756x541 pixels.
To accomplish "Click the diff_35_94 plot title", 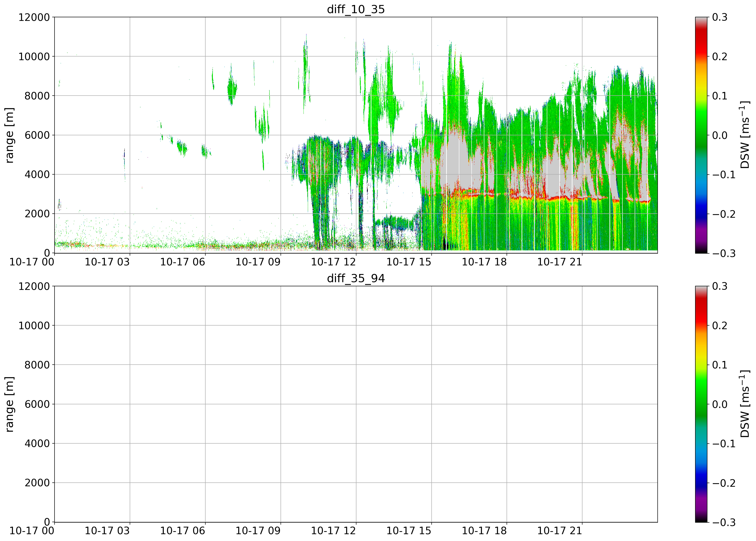I will (356, 278).
